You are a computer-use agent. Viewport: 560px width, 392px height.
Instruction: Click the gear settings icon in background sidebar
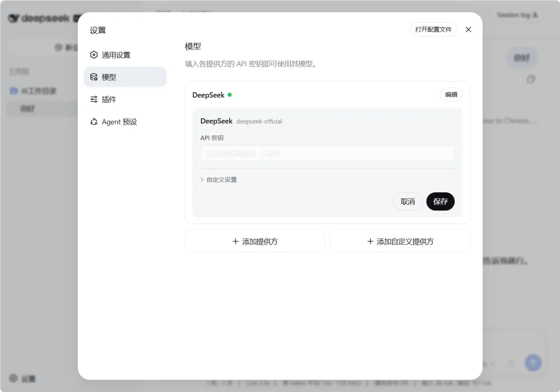click(13, 379)
